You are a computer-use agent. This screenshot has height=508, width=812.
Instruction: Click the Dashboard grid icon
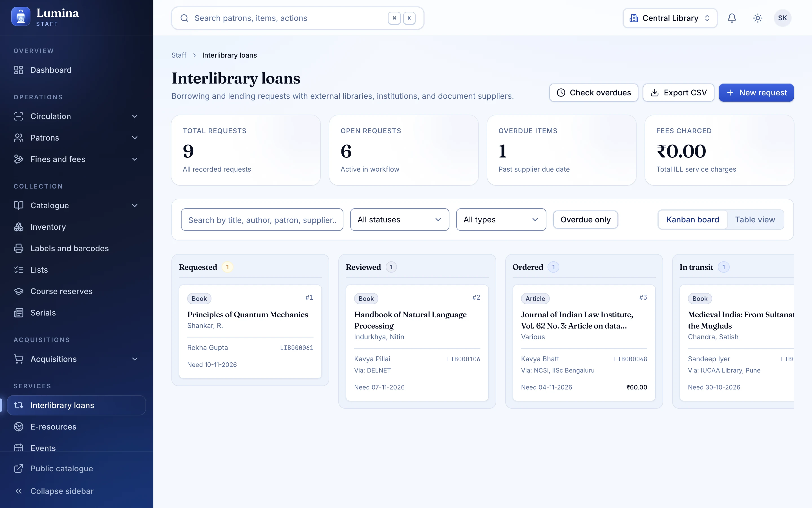[18, 70]
